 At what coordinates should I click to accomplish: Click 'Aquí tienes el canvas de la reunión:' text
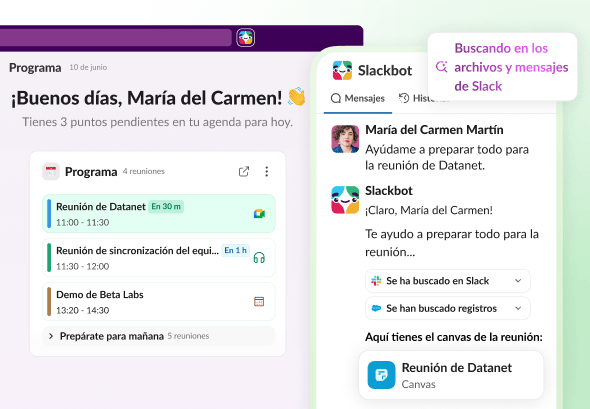click(454, 337)
